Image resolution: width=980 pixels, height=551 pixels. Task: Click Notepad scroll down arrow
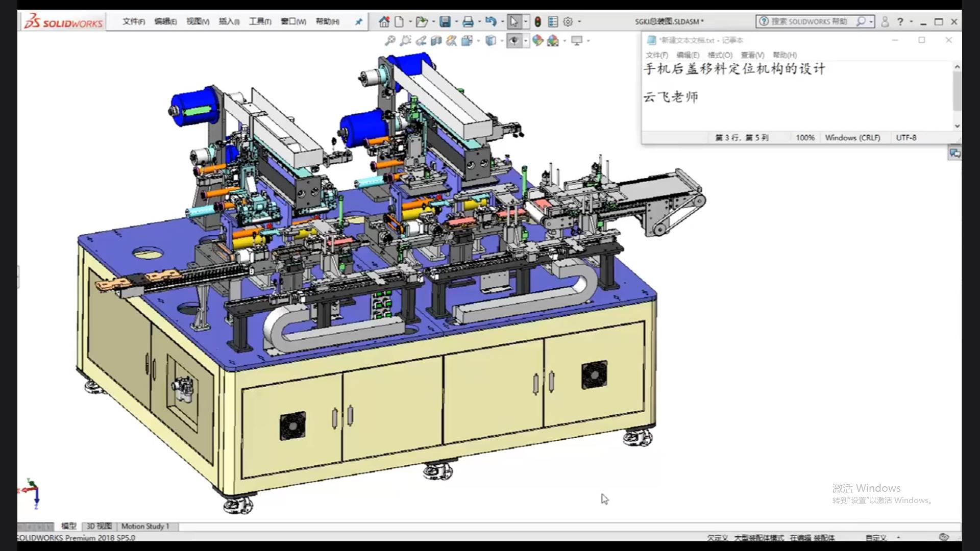(957, 126)
